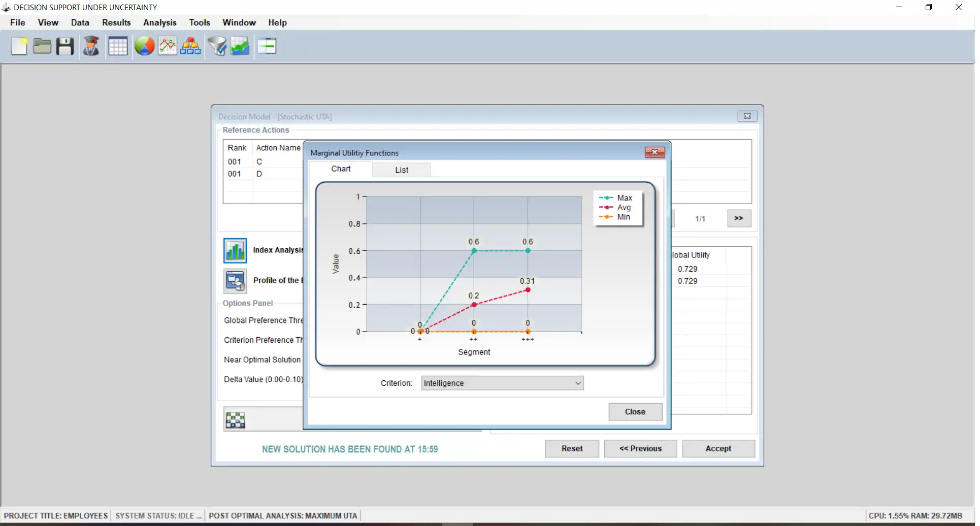Click the Delta Value (0.00-0.10) label
The image size is (980, 526).
coord(264,380)
